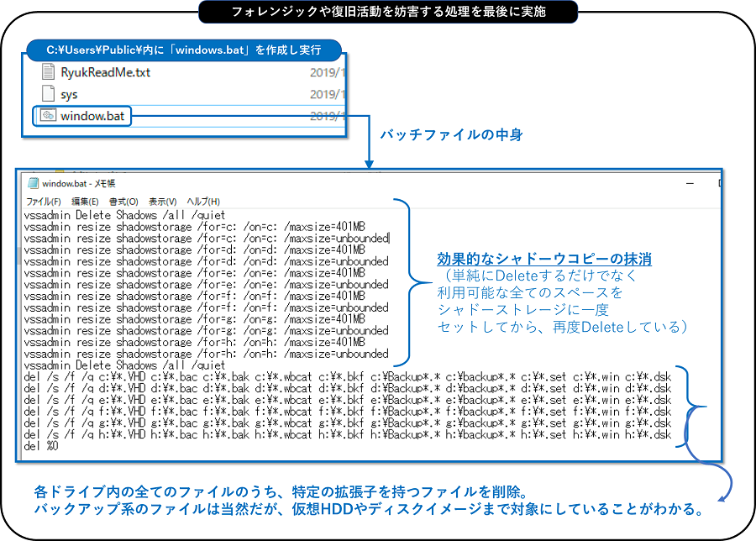This screenshot has width=756, height=541.
Task: Select the window.bat file name
Action: pyautogui.click(x=92, y=116)
